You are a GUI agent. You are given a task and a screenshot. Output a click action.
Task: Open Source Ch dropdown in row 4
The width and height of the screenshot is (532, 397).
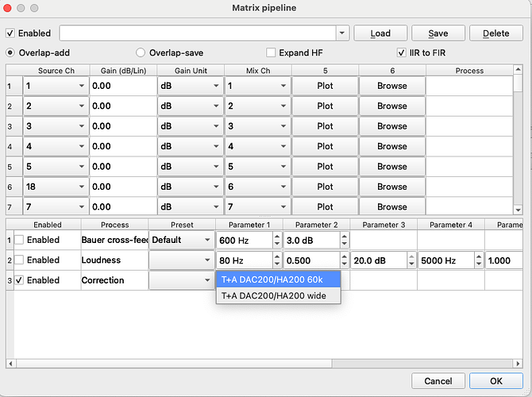[x=56, y=146]
